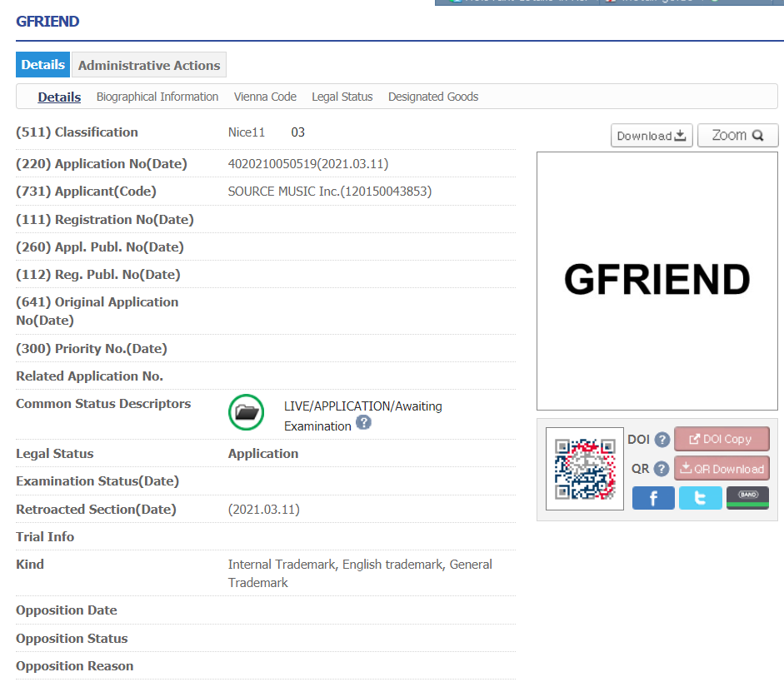This screenshot has width=784, height=687.
Task: Click the QR code image
Action: pyautogui.click(x=585, y=469)
